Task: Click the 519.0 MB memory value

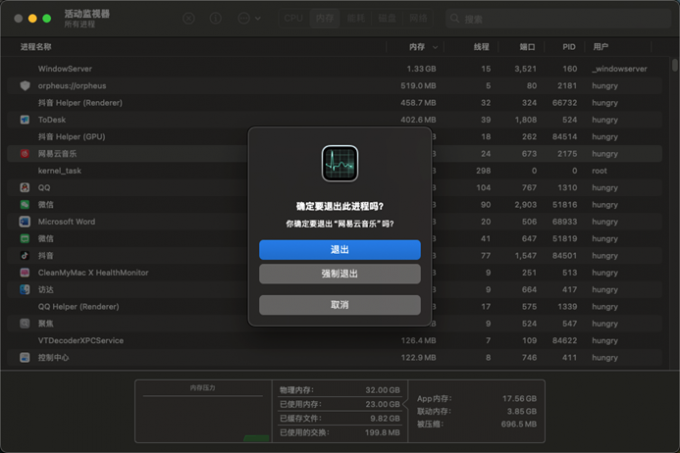Action: click(418, 86)
